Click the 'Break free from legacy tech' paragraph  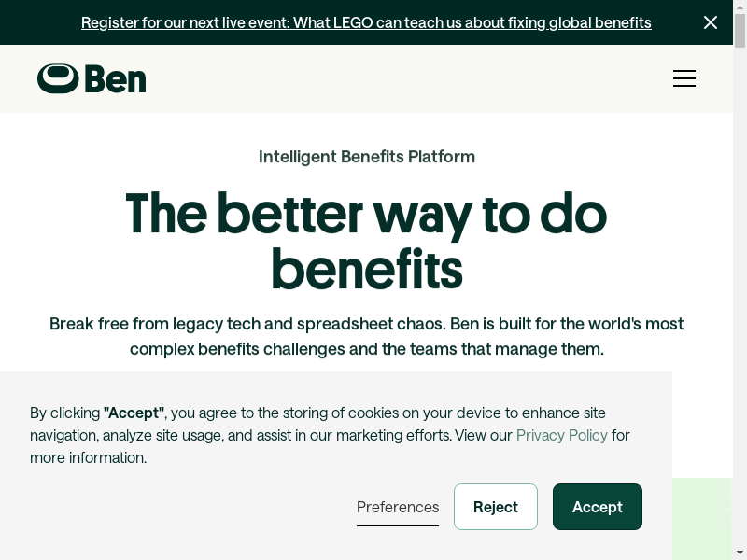[x=367, y=336]
